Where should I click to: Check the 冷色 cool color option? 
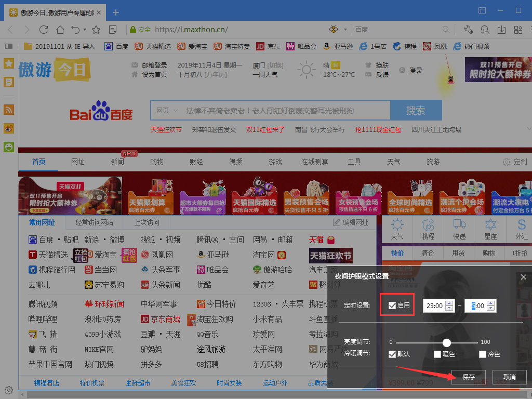coord(482,354)
